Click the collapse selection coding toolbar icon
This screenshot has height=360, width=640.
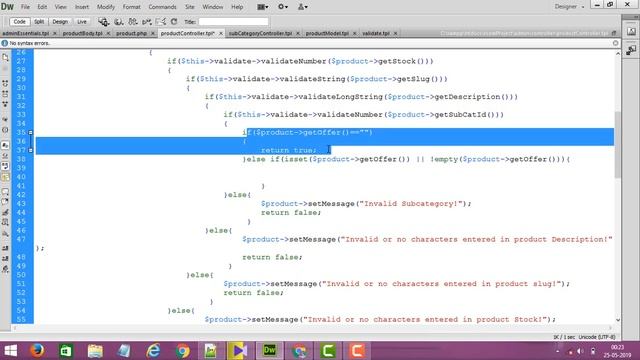[x=5, y=94]
